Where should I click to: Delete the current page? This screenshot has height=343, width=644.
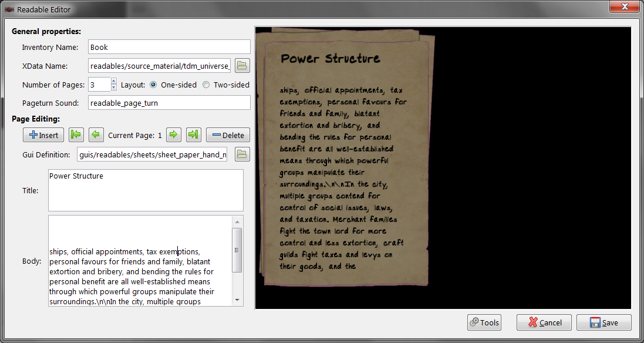click(x=228, y=134)
